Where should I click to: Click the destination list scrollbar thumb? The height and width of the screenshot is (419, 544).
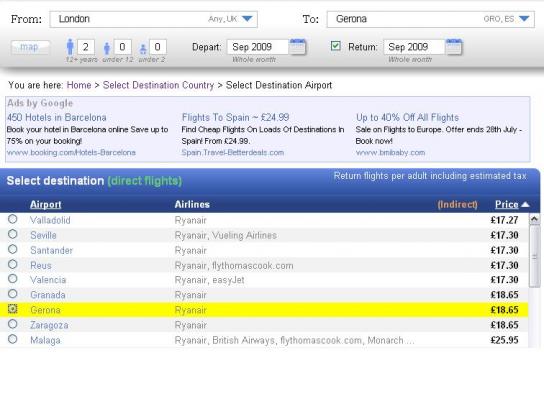pos(534,256)
